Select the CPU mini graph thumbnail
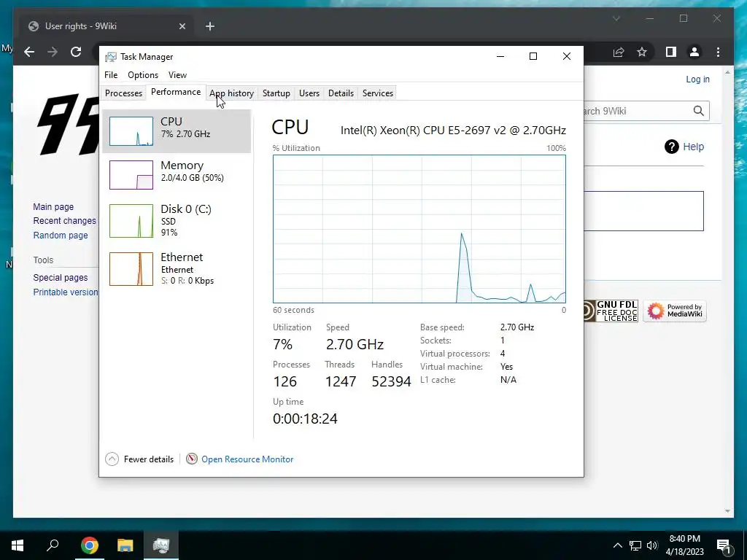747x560 pixels. (131, 131)
